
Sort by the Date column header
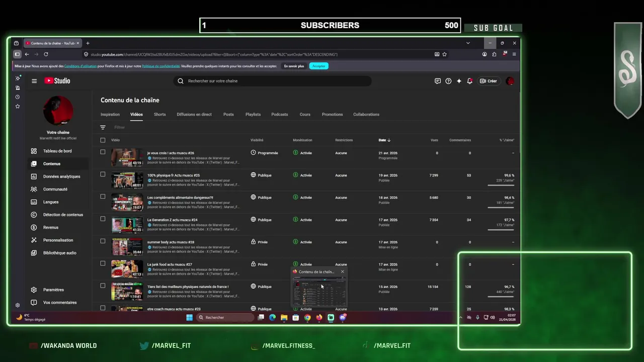[384, 140]
